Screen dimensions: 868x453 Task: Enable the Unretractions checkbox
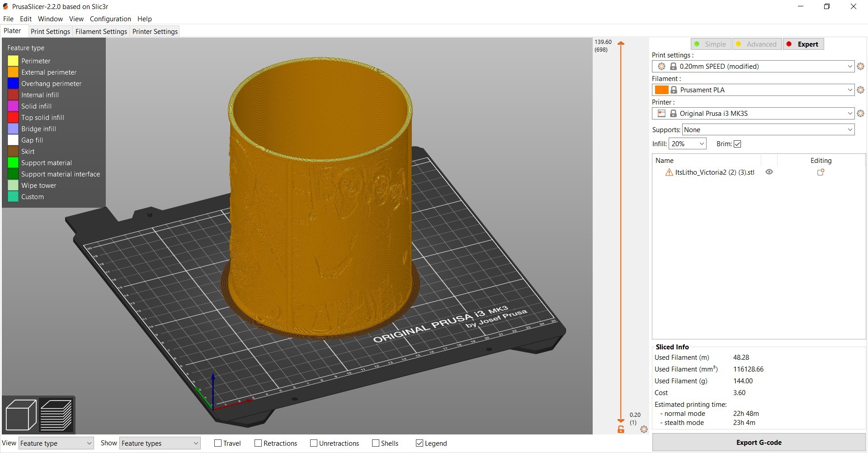(314, 443)
